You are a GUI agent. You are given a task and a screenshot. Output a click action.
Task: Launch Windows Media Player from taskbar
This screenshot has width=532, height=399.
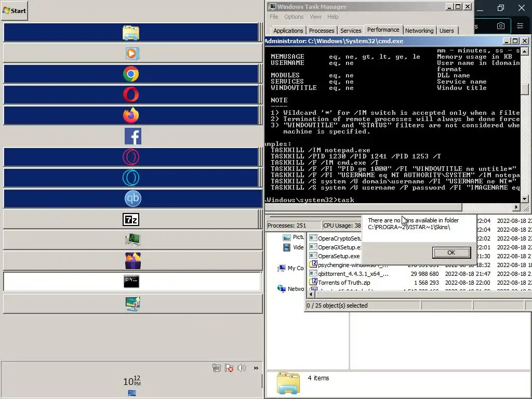pyautogui.click(x=132, y=54)
